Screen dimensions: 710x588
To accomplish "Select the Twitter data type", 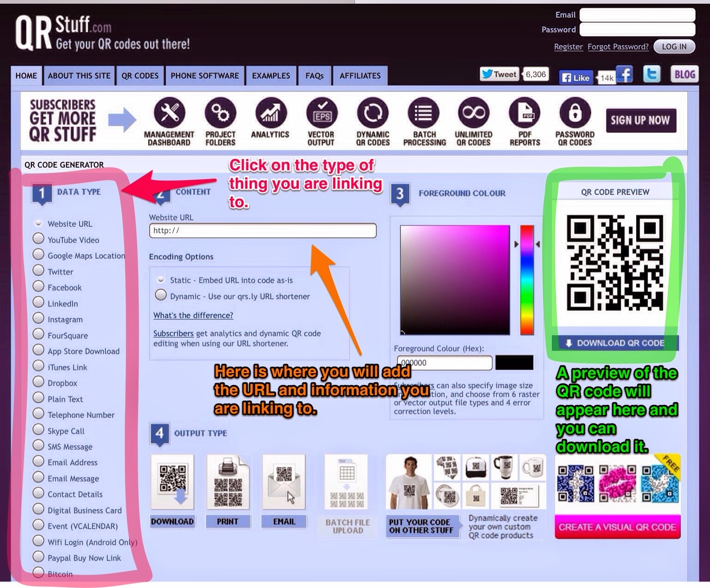I will pos(39,271).
